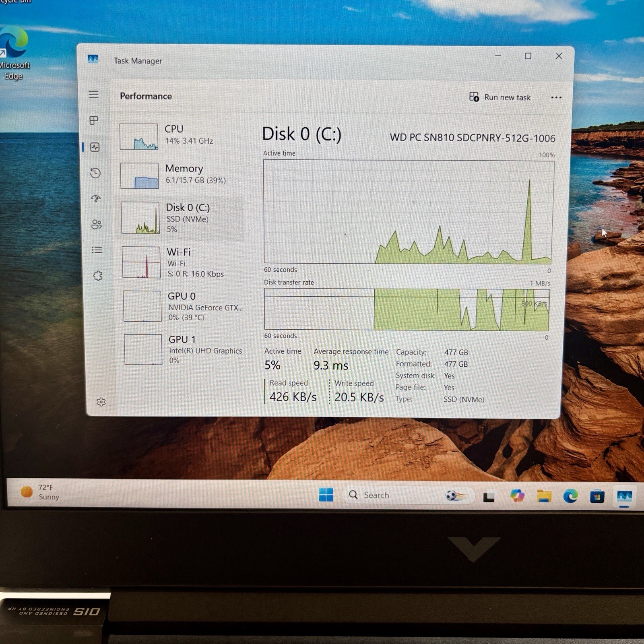Open the Task View taskbar icon
Viewport: 644px width, 644px height.
click(x=489, y=497)
